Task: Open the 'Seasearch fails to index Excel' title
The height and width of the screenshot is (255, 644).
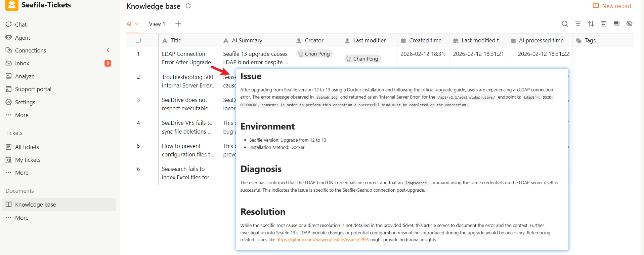Action: tap(188, 173)
